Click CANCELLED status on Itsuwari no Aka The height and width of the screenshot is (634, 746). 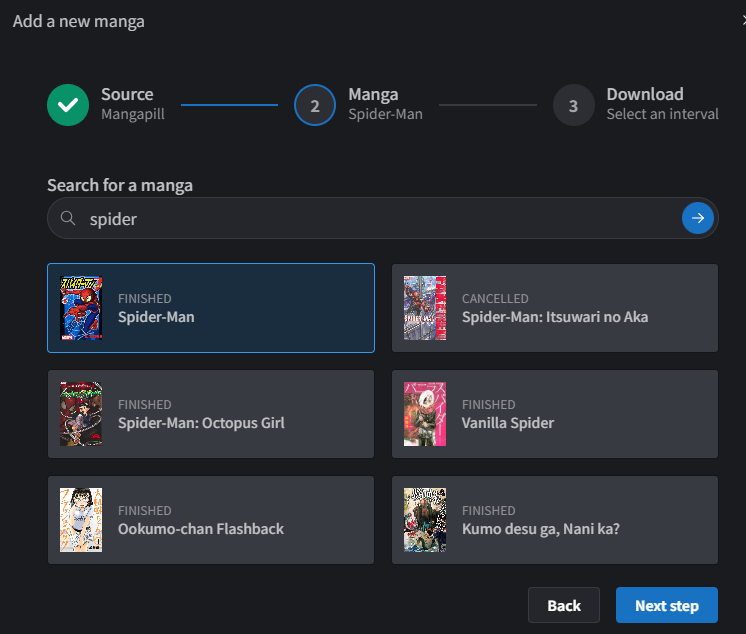495,299
